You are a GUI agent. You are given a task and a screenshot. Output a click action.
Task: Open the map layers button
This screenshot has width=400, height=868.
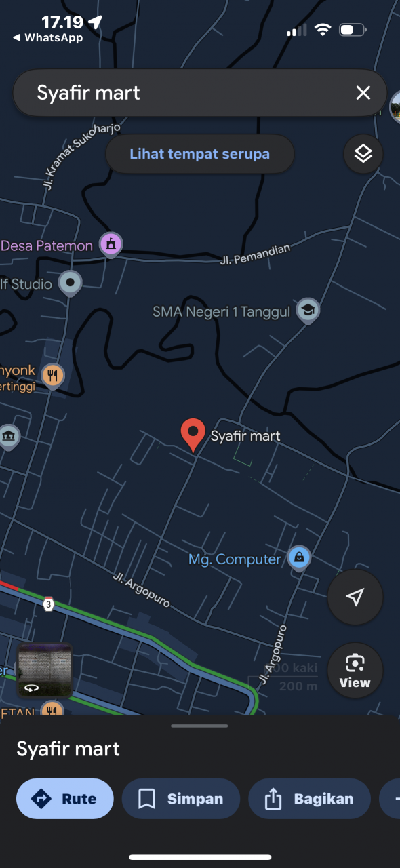(363, 154)
